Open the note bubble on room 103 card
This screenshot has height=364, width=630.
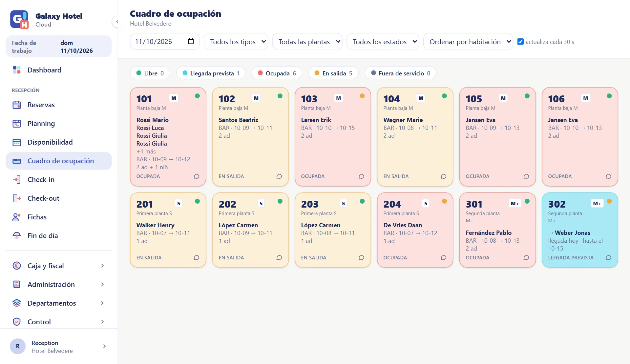361,176
